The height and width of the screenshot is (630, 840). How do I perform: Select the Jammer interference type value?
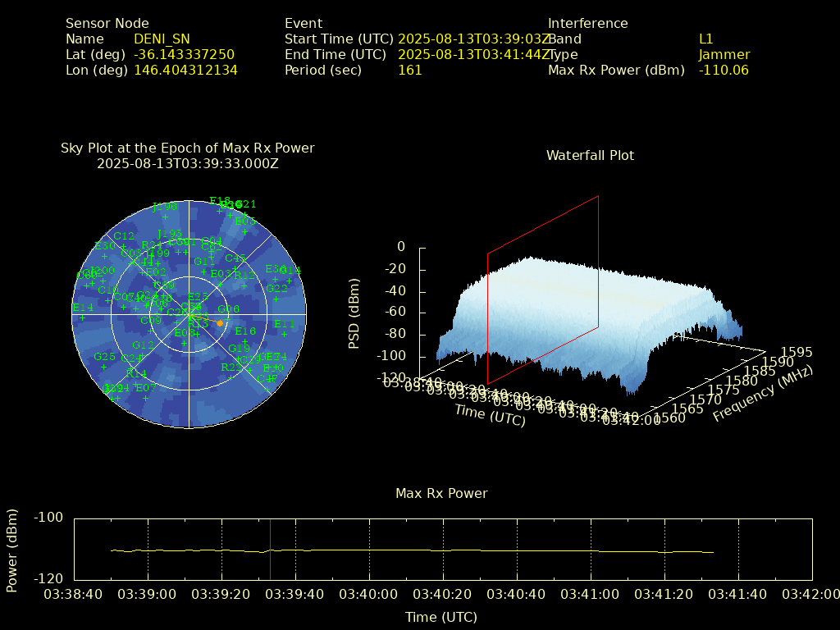(724, 55)
